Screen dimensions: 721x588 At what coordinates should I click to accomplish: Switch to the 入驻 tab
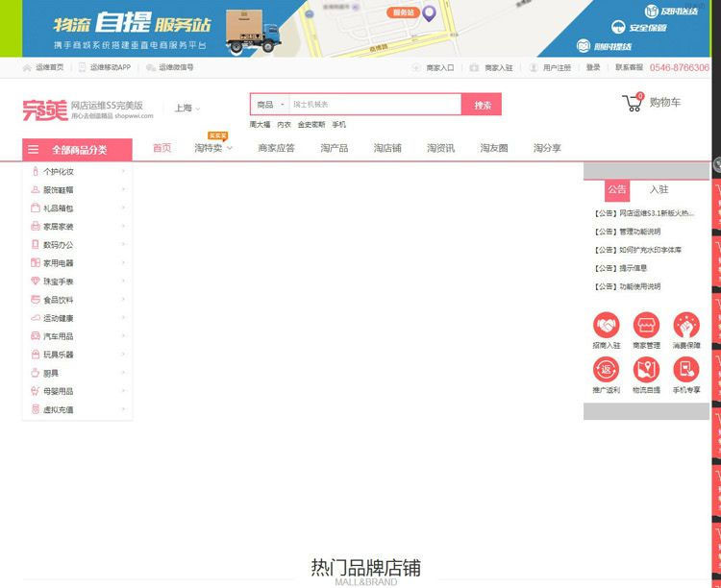[659, 189]
